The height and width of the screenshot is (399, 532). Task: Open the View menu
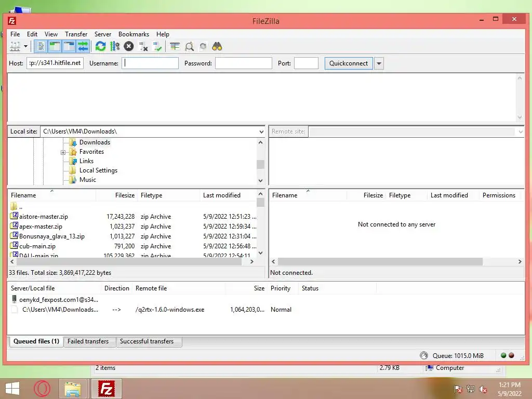coord(51,34)
